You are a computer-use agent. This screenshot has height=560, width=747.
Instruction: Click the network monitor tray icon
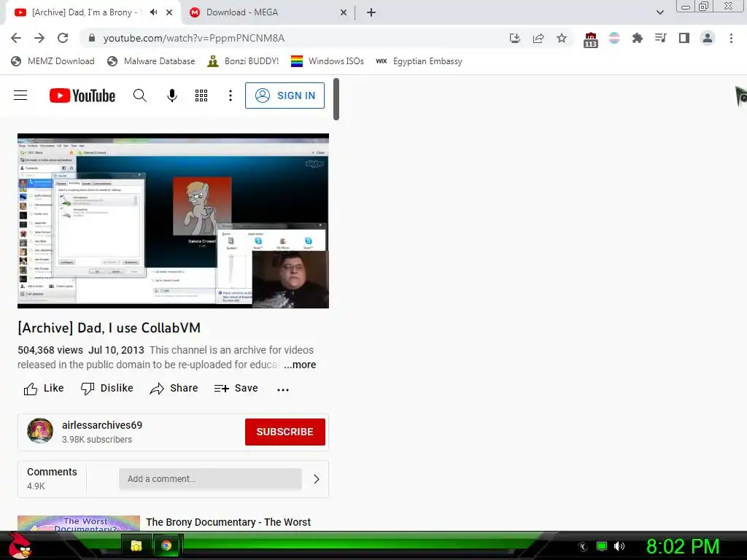(x=602, y=546)
